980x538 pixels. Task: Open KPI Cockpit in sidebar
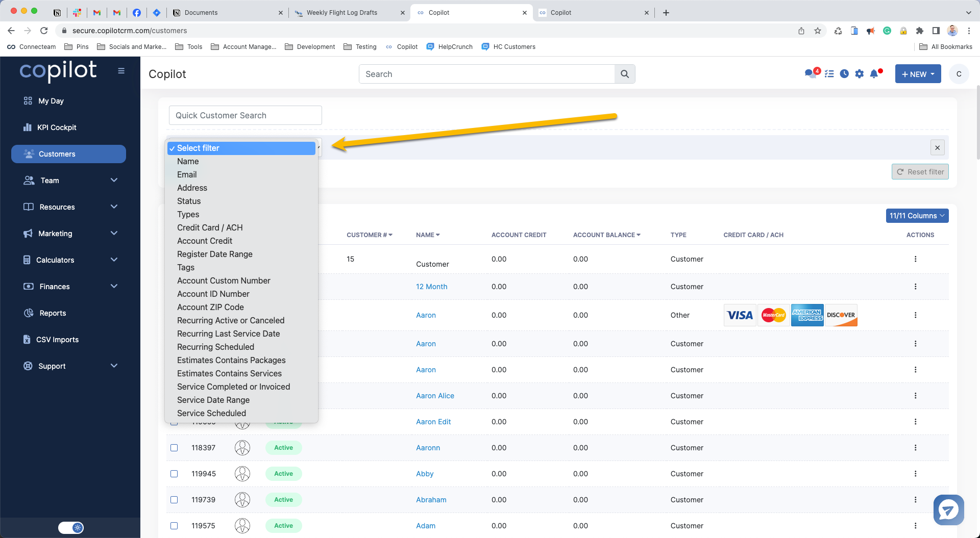57,127
